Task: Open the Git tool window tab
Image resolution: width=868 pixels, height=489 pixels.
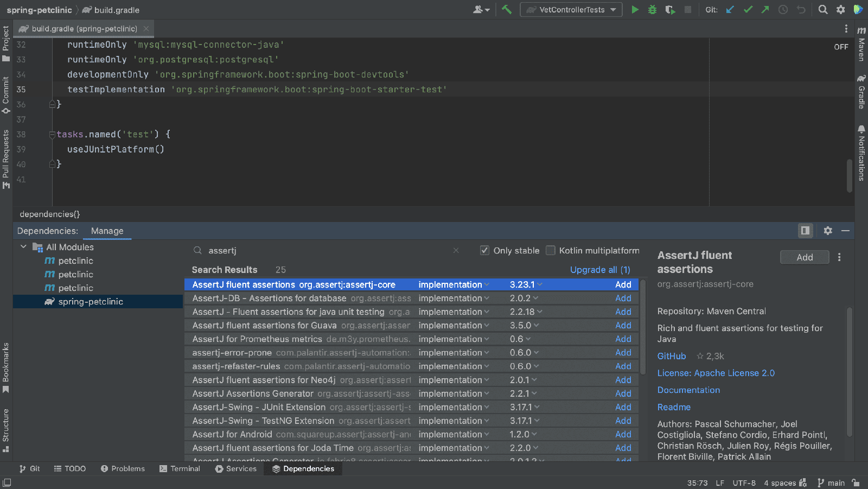Action: click(x=29, y=468)
